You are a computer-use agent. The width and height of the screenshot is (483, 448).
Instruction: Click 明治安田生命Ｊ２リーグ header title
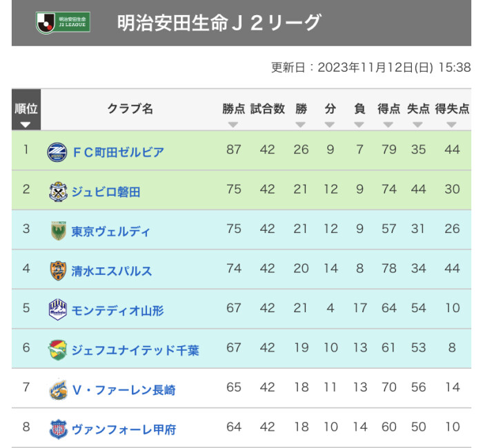pos(219,23)
